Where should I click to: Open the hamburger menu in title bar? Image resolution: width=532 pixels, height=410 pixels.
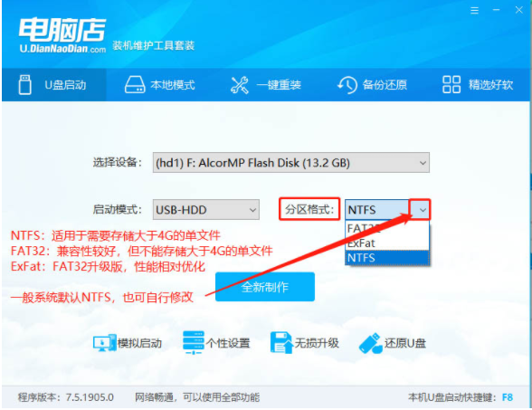click(x=474, y=11)
